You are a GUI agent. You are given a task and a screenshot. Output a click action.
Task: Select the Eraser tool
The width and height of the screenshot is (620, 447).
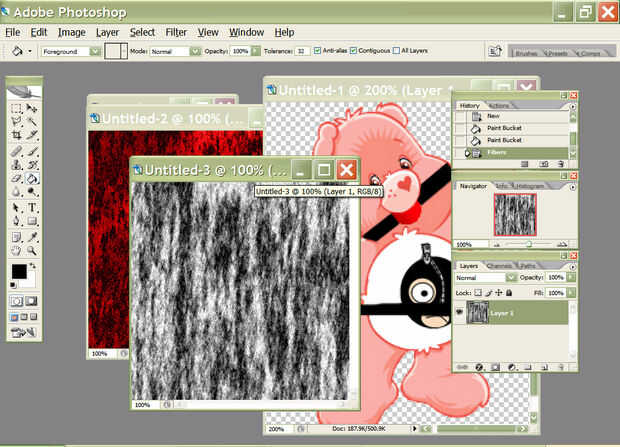pyautogui.click(x=16, y=178)
